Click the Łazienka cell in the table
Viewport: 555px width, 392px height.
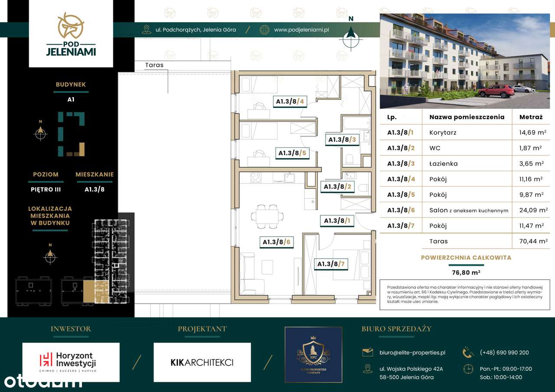(443, 164)
